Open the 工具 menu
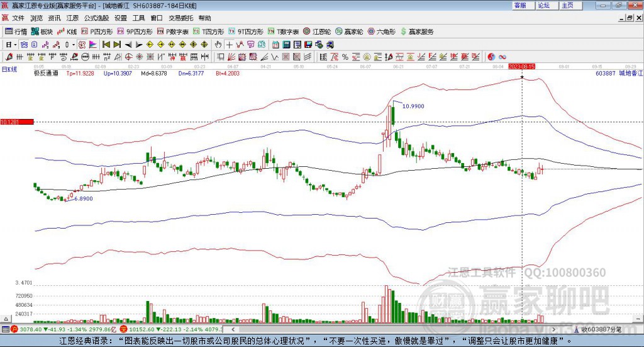 (x=139, y=18)
